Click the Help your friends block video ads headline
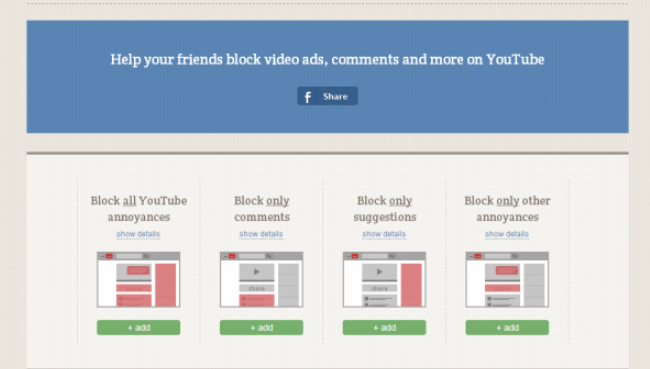Image resolution: width=650 pixels, height=369 pixels. click(327, 60)
